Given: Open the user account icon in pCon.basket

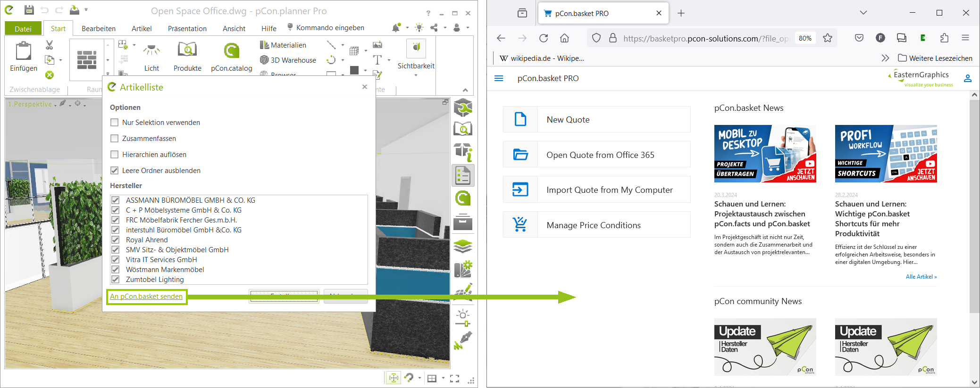Looking at the screenshot, I should (968, 78).
